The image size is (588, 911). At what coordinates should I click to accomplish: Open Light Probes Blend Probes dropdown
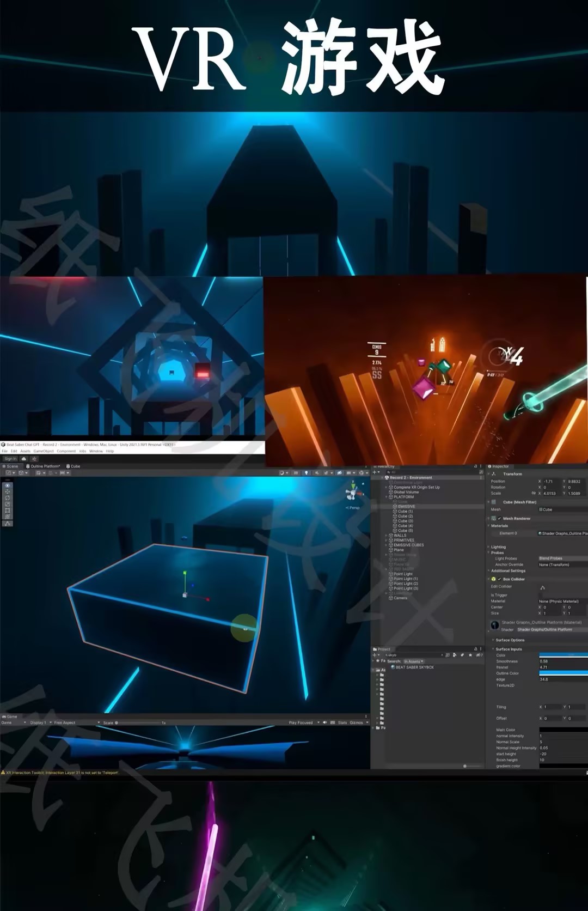click(563, 558)
